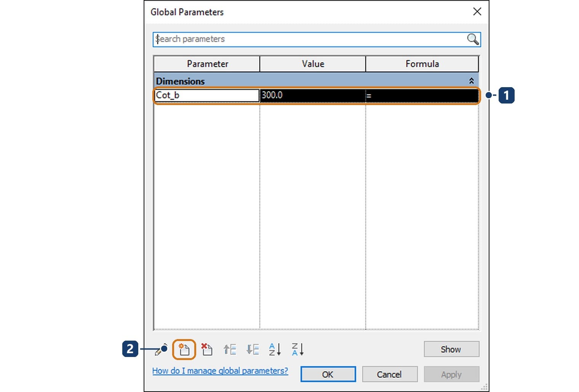Close the Global Parameters dialog
Screen dimensions: 579x392
[477, 12]
